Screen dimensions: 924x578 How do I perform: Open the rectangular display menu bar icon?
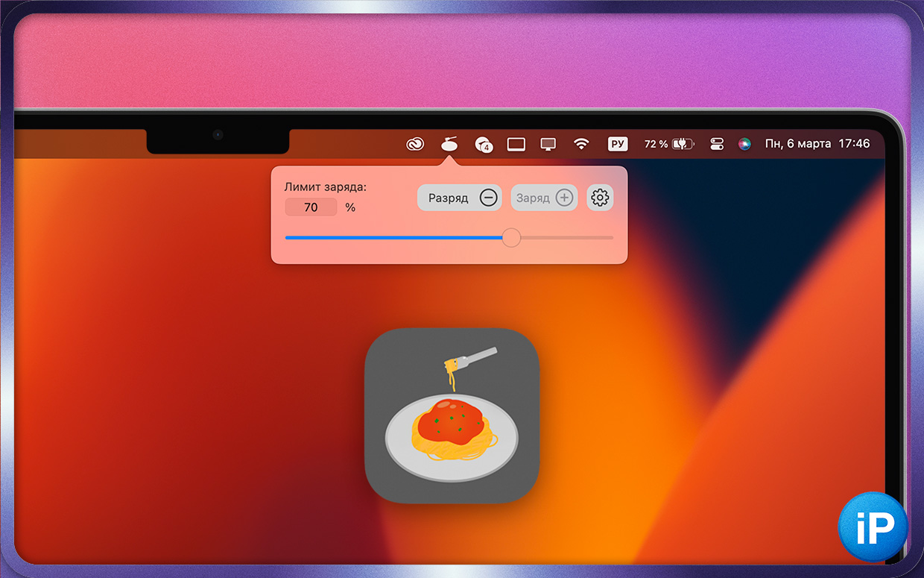tap(516, 144)
